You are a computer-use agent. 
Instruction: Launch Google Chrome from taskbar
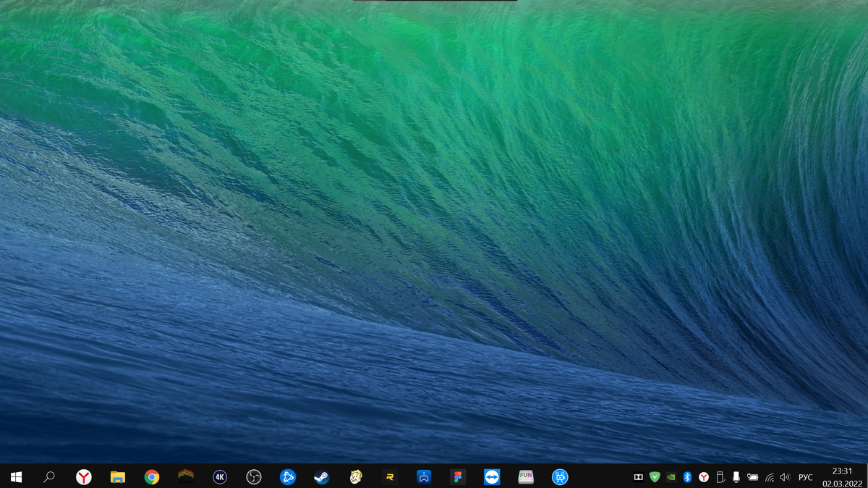(152, 477)
